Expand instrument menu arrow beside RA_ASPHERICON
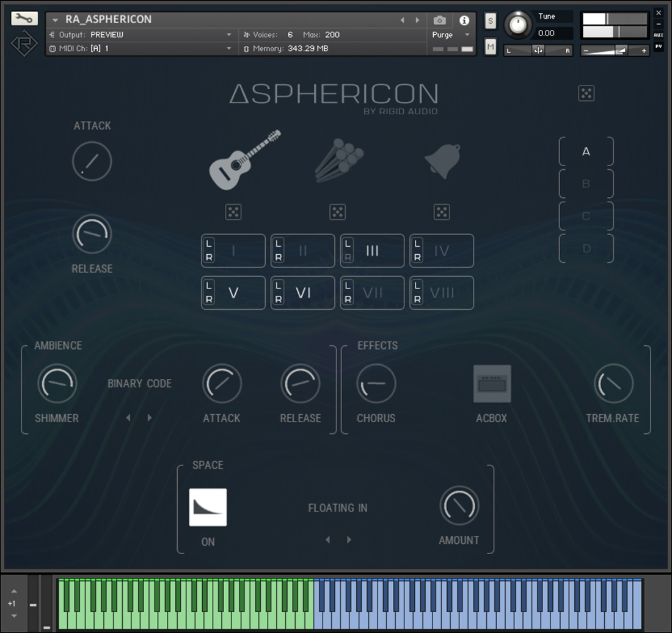 coord(55,20)
